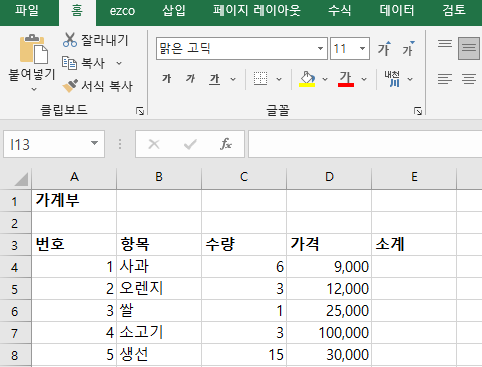Toggle italic 가 formatting
Viewport: 482px width, 367px height.
pos(190,79)
